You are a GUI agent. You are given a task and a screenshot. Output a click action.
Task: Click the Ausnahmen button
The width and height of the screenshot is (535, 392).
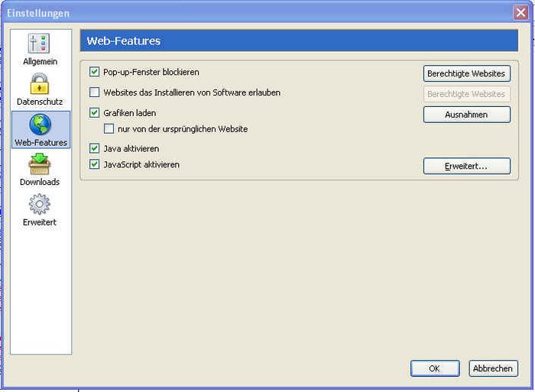click(467, 115)
